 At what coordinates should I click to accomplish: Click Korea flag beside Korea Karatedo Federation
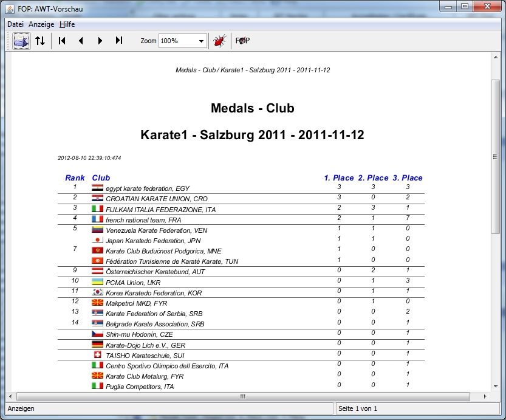[97, 292]
